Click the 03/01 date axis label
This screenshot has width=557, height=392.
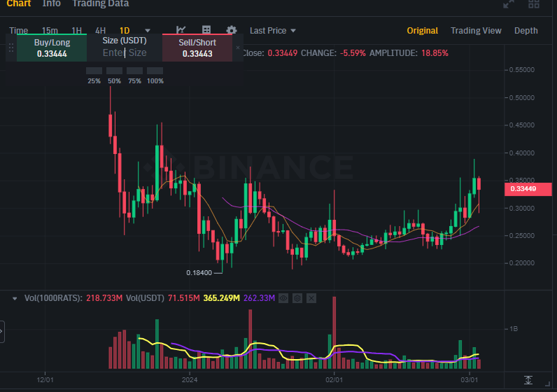[x=470, y=380]
